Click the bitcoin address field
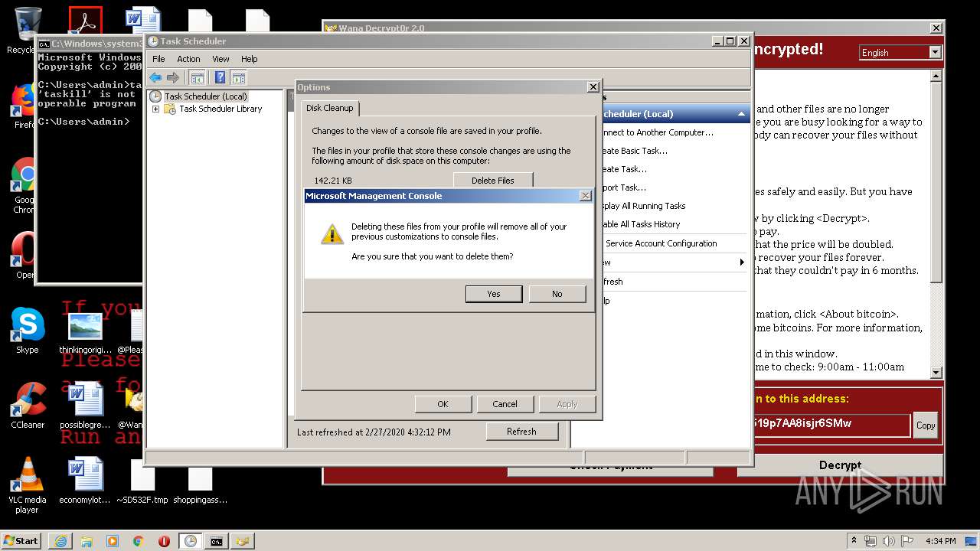This screenshot has width=980, height=551. tap(831, 424)
